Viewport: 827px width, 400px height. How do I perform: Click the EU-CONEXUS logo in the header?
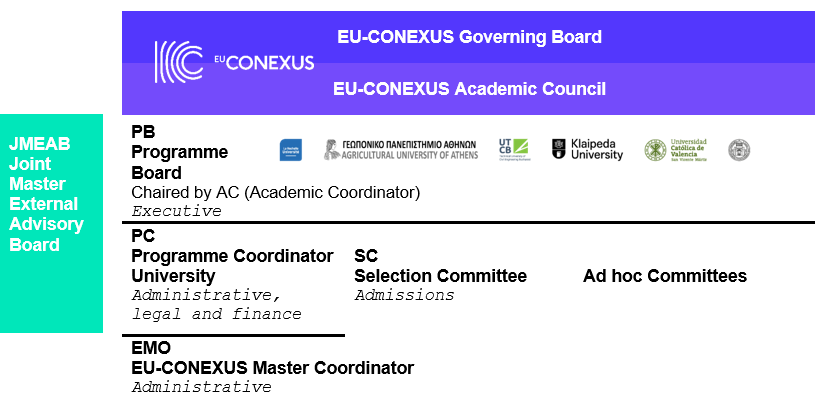(234, 62)
